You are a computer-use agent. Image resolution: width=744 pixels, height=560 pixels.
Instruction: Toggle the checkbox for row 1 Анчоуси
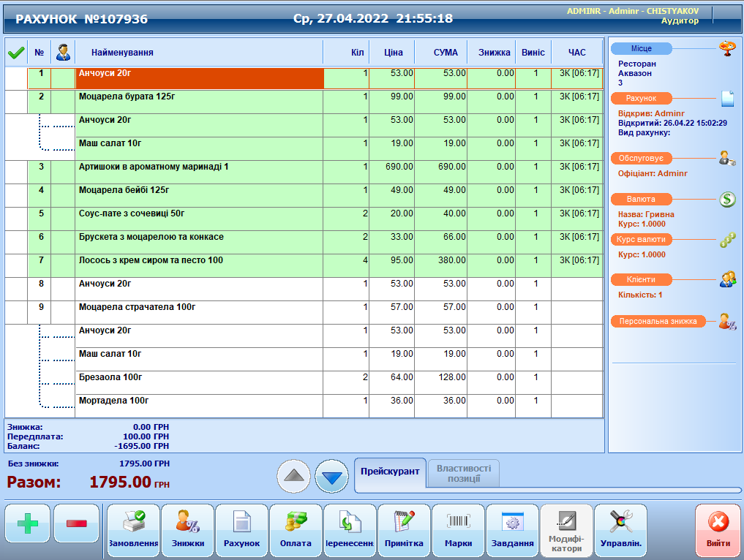(x=16, y=77)
